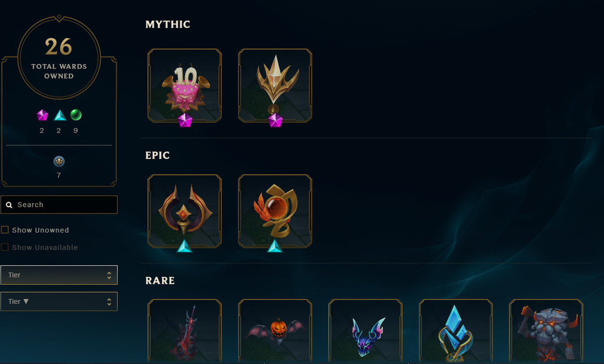The width and height of the screenshot is (604, 364).
Task: Choose the red horned epic ward
Action: tap(184, 211)
